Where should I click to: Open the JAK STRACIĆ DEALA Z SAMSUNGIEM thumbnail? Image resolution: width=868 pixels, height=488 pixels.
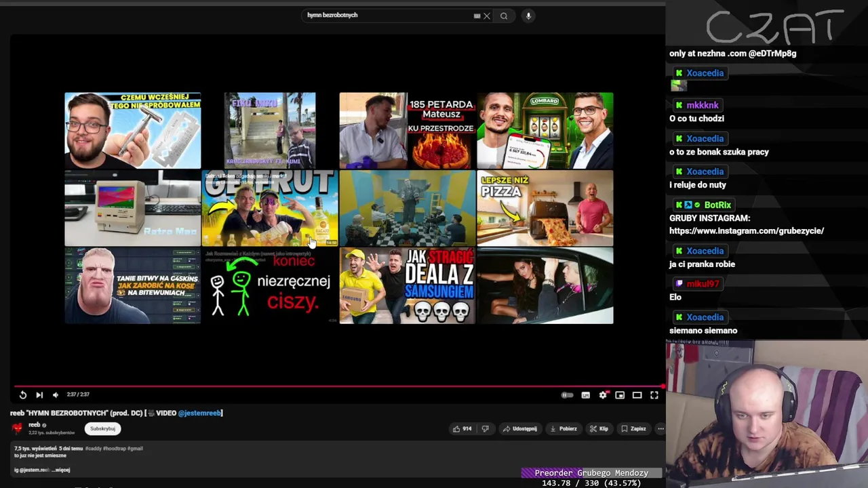coord(407,285)
